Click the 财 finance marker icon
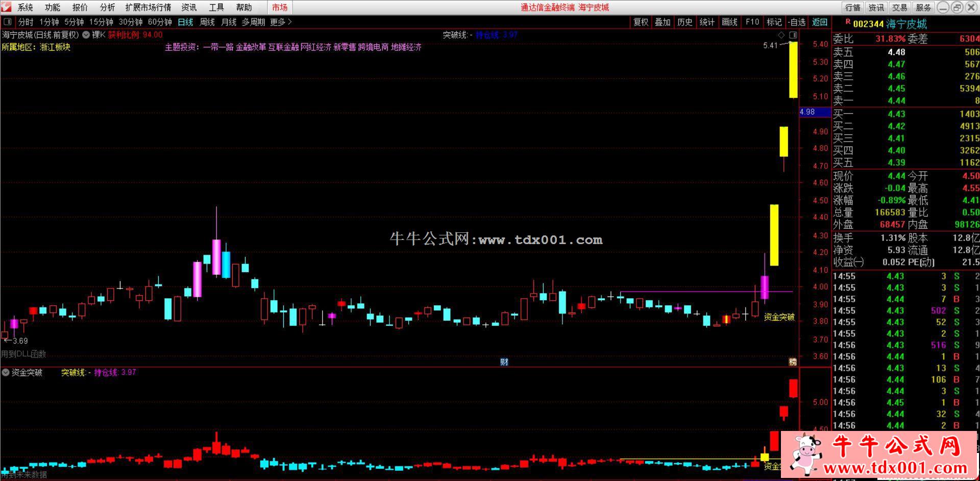 504,362
